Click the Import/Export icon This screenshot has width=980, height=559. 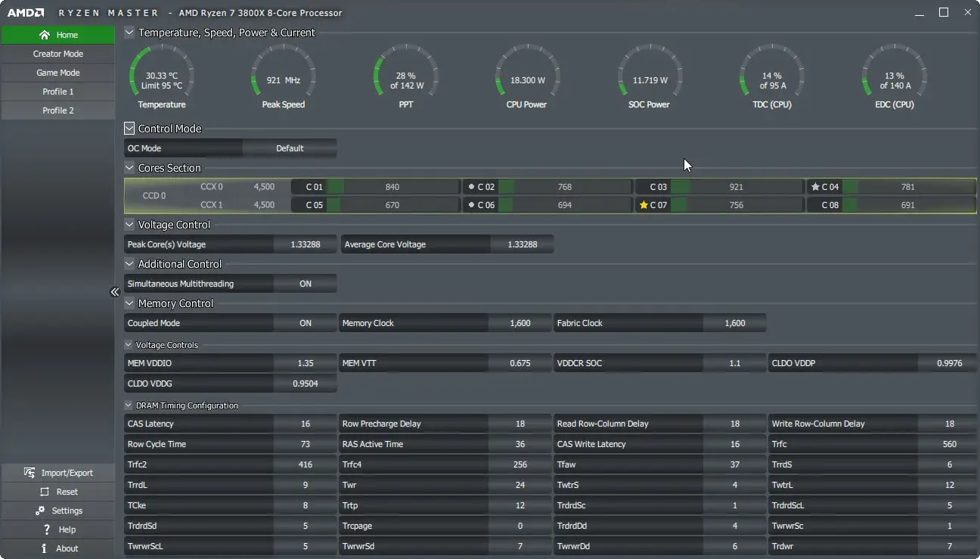tap(29, 473)
